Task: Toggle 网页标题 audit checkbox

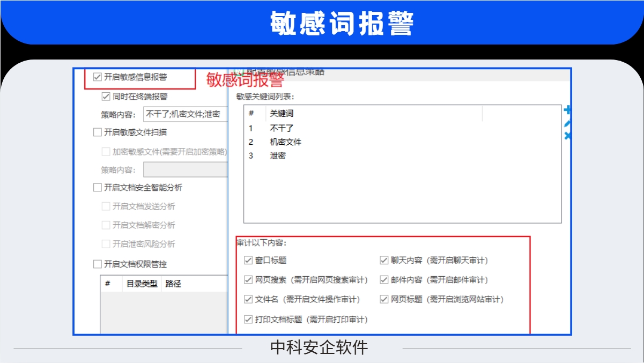Action: click(384, 299)
